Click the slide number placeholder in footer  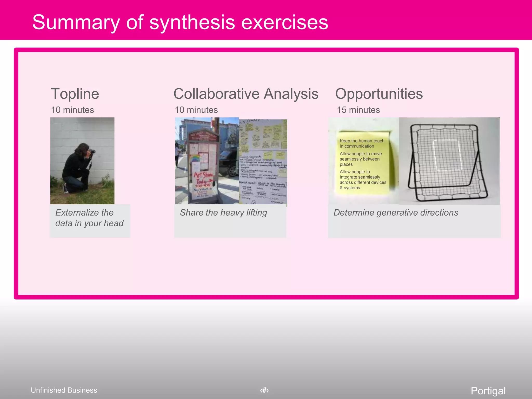coord(264,390)
